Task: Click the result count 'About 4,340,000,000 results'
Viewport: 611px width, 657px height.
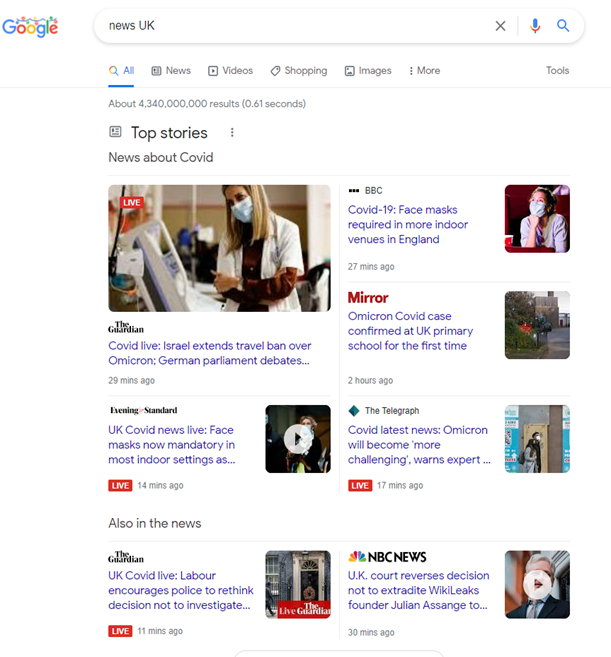Action: click(x=207, y=104)
